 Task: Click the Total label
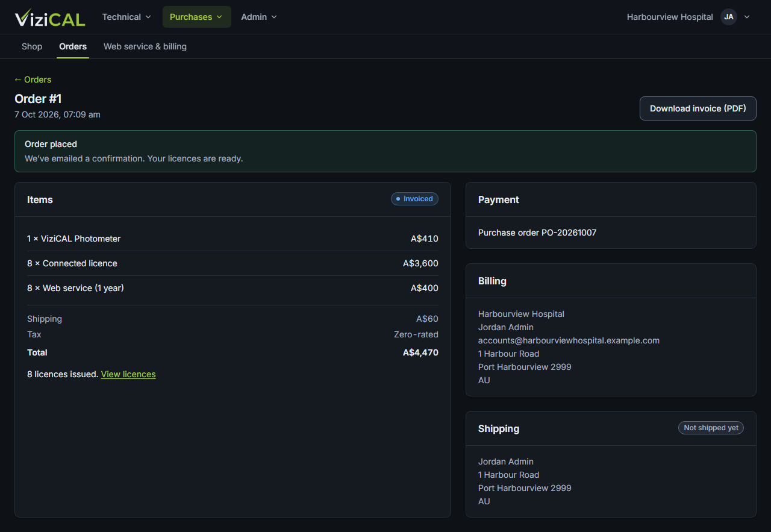pos(37,352)
